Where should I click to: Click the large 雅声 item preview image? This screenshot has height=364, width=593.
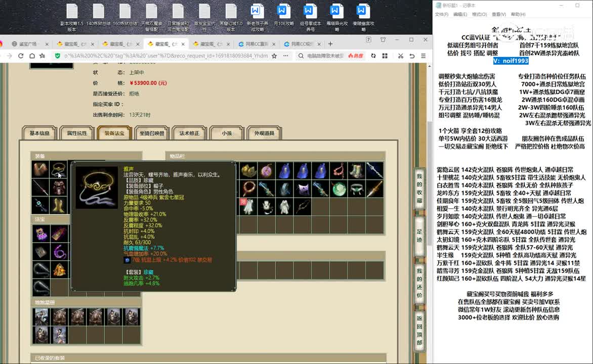(x=97, y=188)
